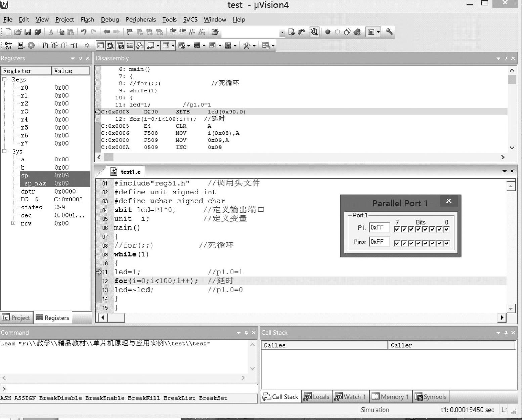
Task: Click the Undo icon
Action: 84,32
